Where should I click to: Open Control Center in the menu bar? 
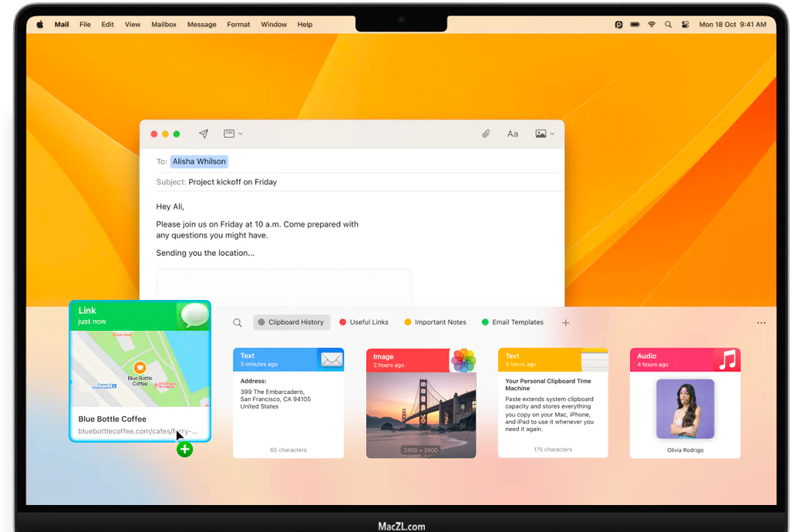pyautogui.click(x=685, y=24)
